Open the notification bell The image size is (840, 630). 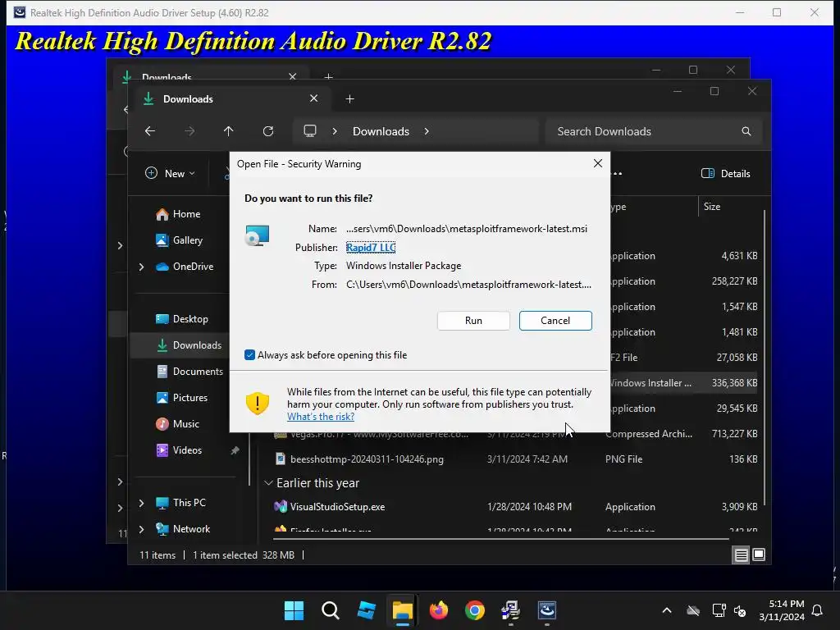[x=818, y=610]
